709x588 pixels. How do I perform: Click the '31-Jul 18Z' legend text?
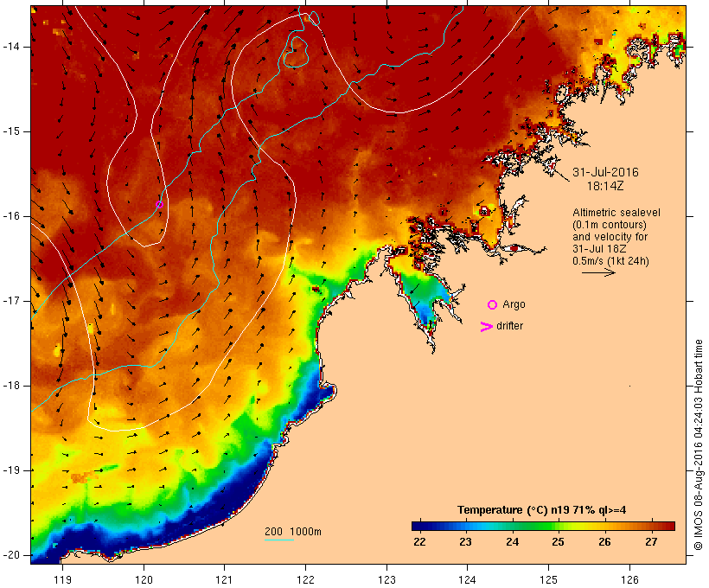coord(599,249)
